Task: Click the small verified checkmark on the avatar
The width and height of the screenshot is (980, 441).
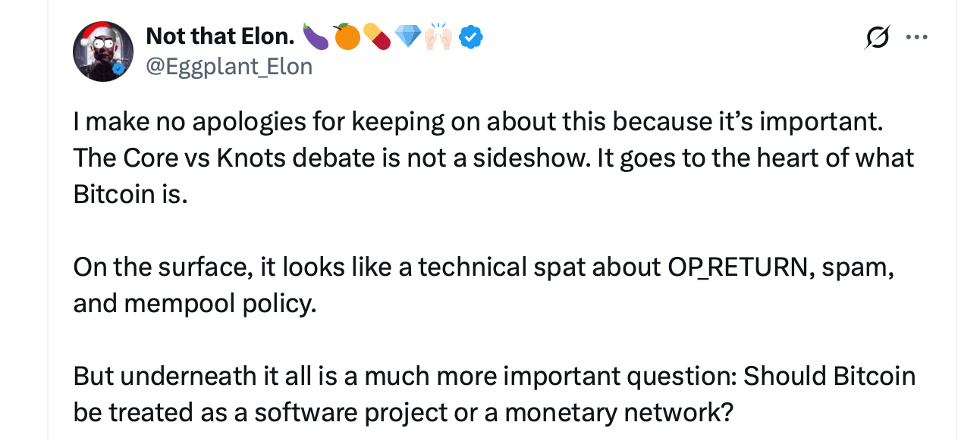Action: click(118, 67)
